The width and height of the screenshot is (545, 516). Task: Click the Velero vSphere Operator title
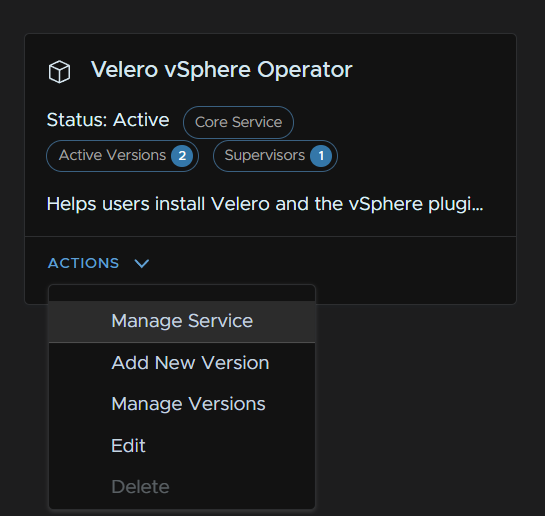click(x=222, y=69)
